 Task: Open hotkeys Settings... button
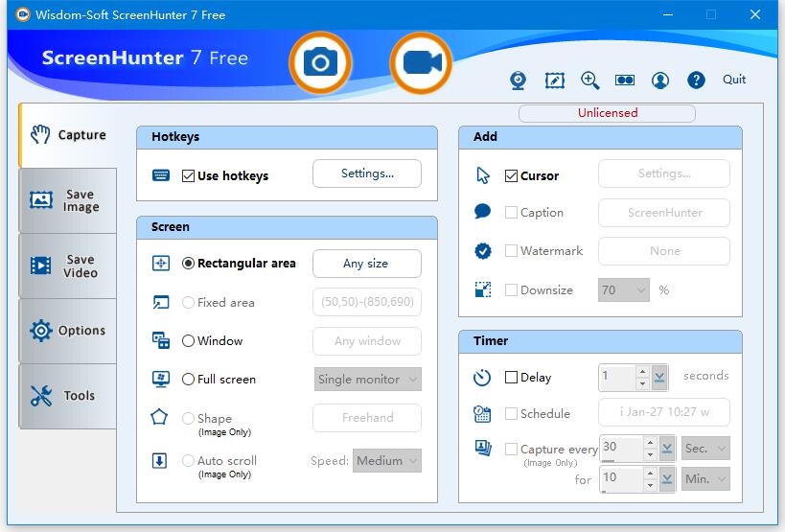coord(367,173)
